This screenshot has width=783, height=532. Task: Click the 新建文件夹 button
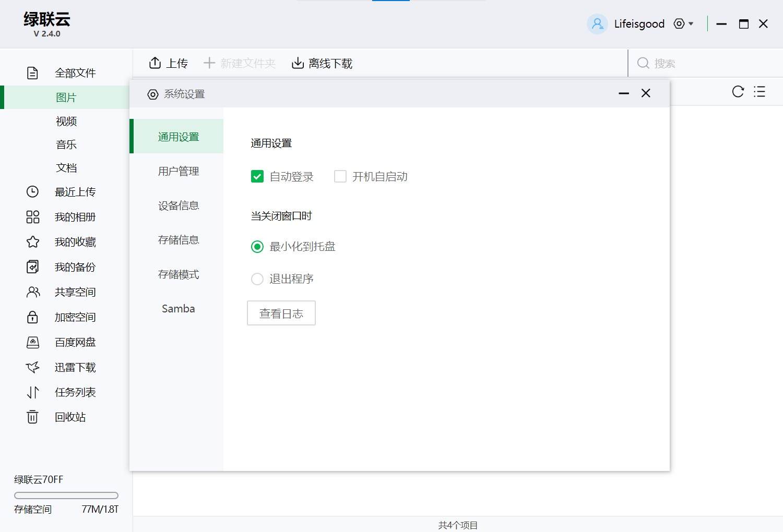click(x=239, y=63)
